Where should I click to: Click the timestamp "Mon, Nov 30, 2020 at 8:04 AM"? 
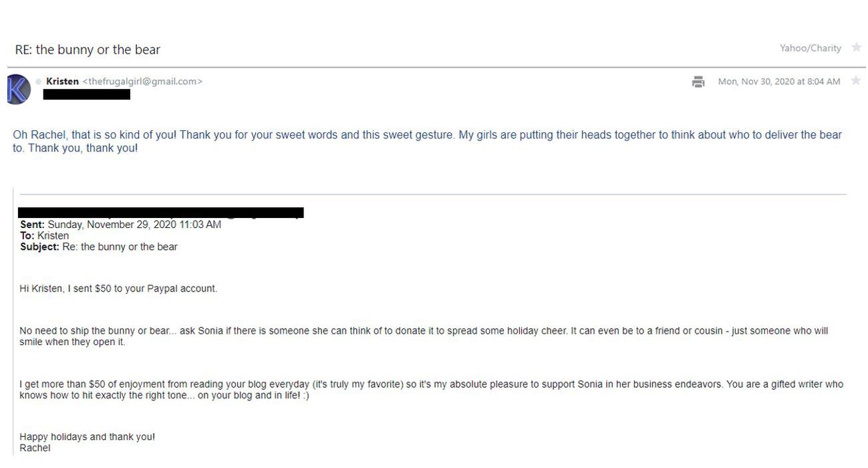pyautogui.click(x=779, y=81)
